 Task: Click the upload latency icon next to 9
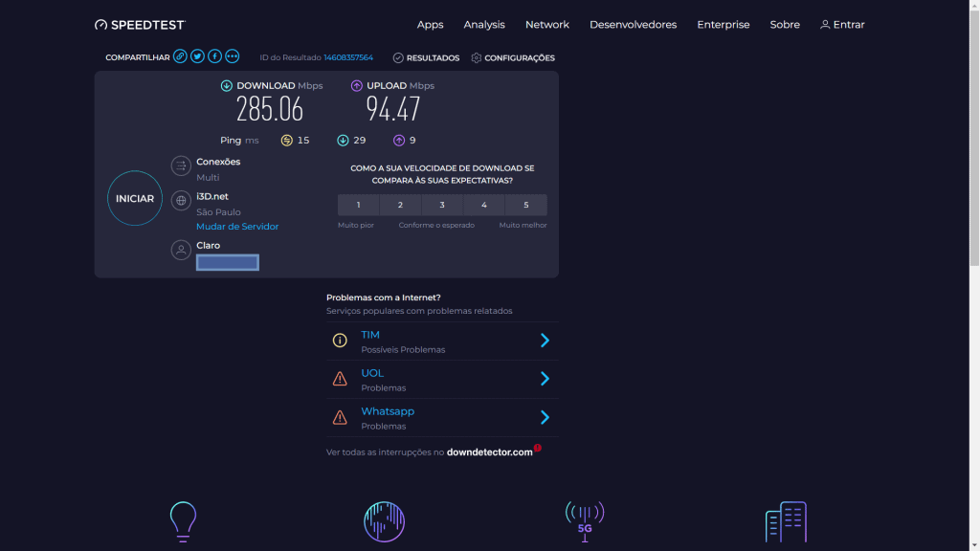399,141
